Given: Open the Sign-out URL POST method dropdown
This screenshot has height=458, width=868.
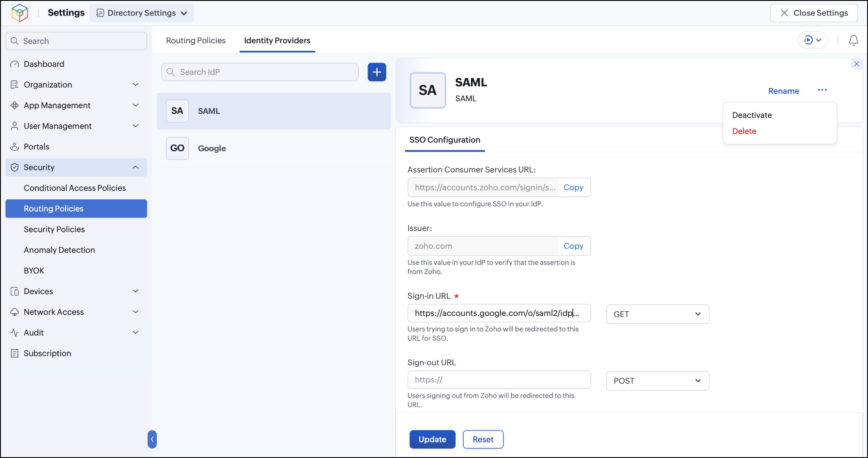Looking at the screenshot, I should 658,381.
